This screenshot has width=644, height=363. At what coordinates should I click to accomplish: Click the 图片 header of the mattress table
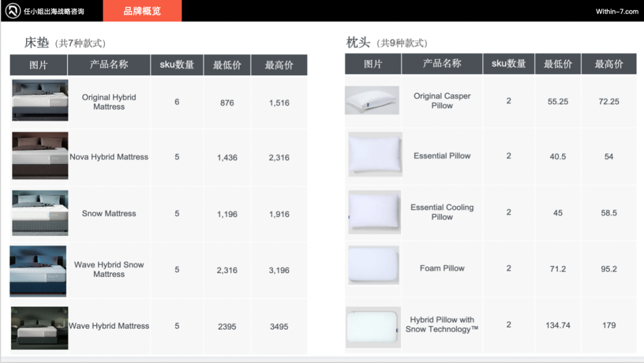[x=38, y=65]
